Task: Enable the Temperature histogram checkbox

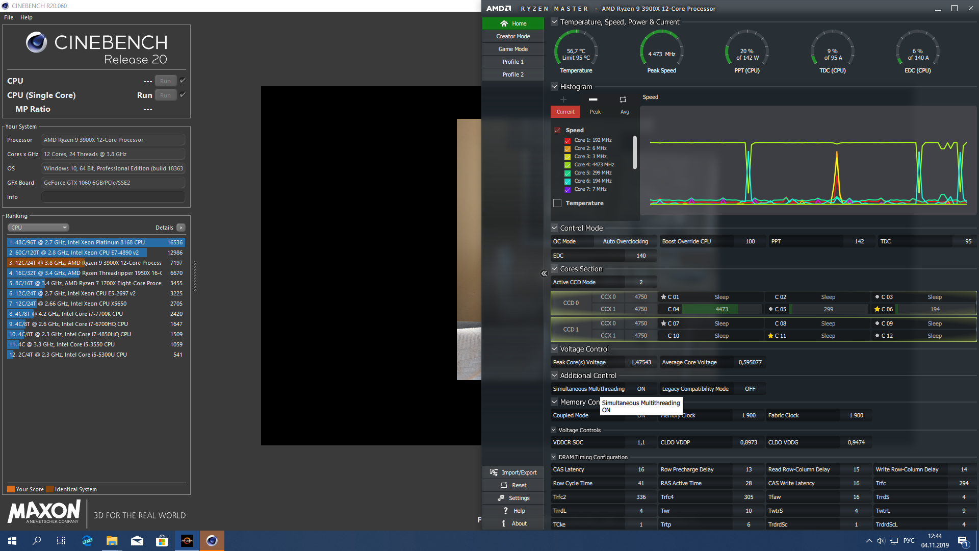Action: point(557,203)
